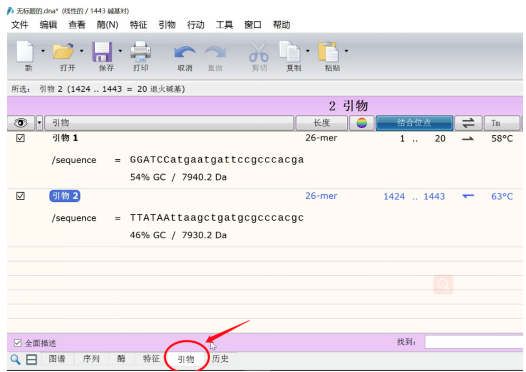Expand the Save dropdown arrow

click(120, 51)
